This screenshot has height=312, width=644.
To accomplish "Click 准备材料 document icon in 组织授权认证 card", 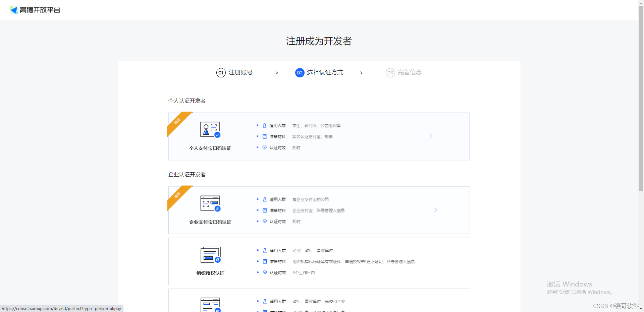I will [265, 261].
